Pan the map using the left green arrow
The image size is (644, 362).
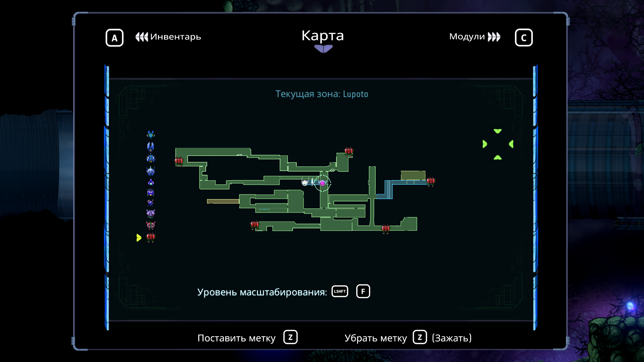[x=485, y=144]
